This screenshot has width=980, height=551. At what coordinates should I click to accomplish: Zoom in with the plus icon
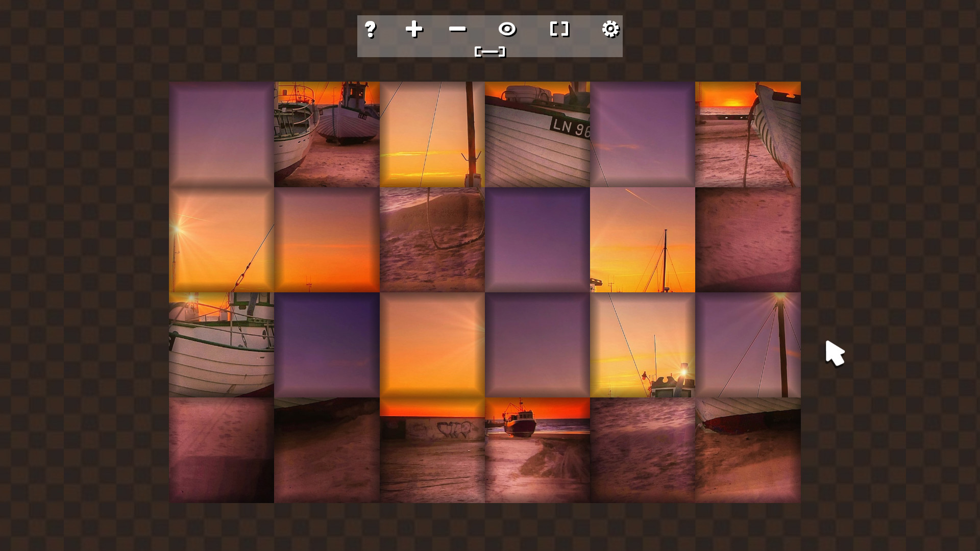coord(414,29)
